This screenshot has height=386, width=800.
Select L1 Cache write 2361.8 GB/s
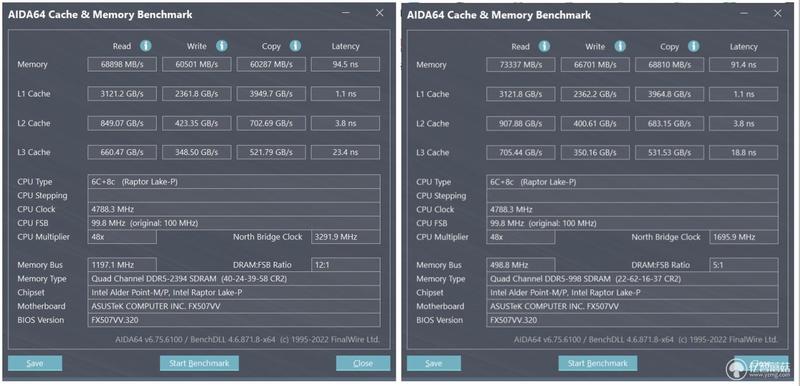click(196, 94)
